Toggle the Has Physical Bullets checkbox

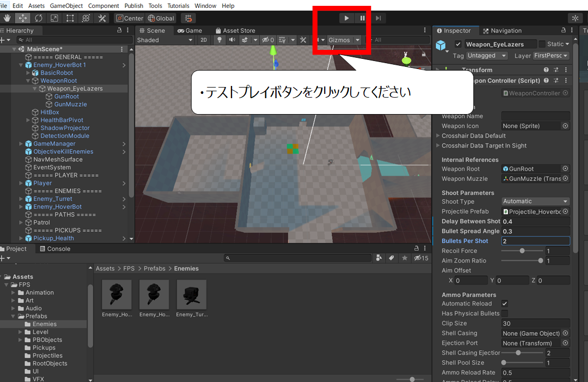pos(505,314)
